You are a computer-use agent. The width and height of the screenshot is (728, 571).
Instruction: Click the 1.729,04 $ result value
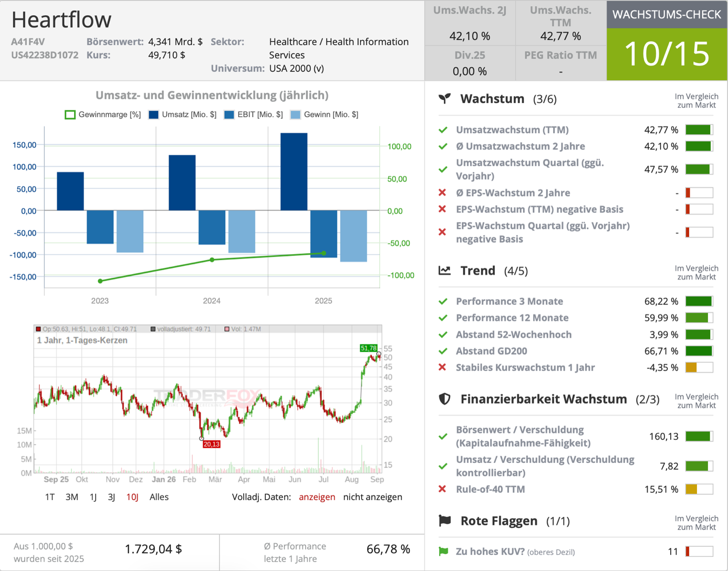(x=153, y=549)
